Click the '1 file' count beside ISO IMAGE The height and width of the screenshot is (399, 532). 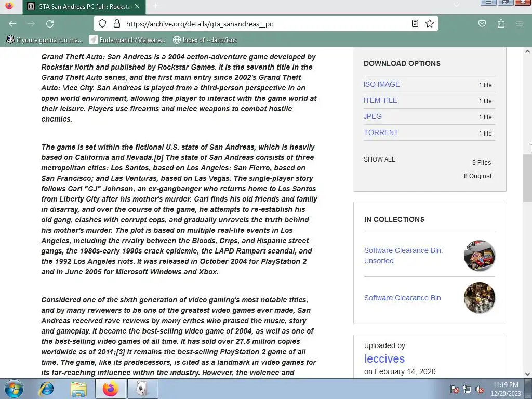pos(485,85)
